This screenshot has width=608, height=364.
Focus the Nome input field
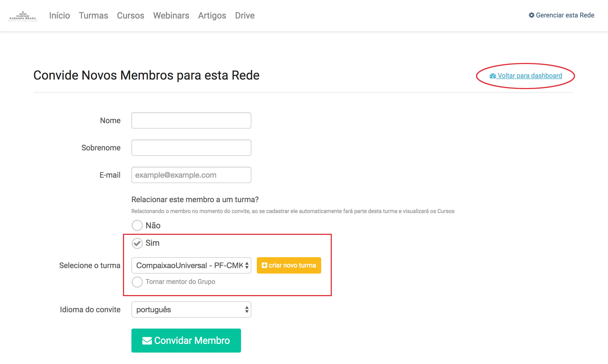coord(191,120)
